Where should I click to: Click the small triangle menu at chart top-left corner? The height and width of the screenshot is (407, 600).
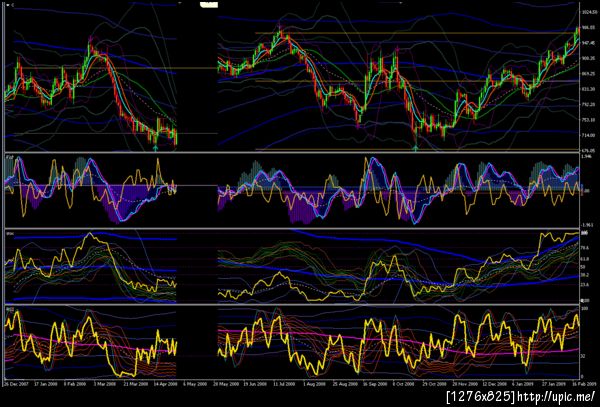click(x=8, y=5)
